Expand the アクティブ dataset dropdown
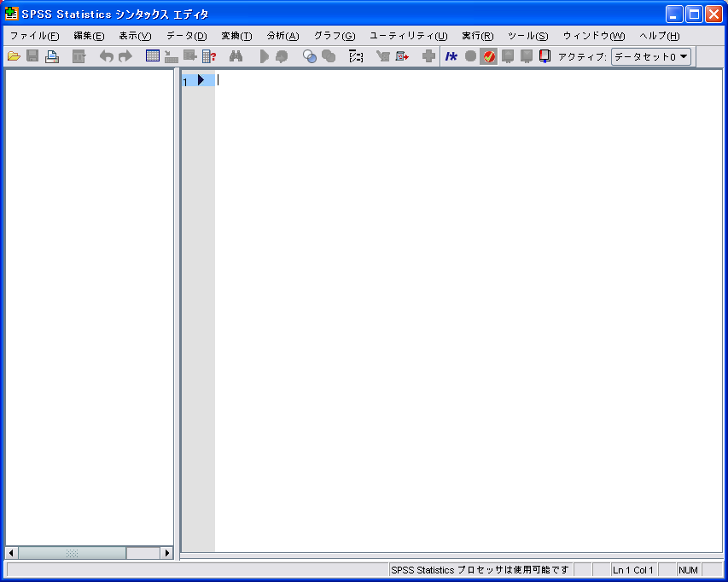Screen dimensions: 728x582 tap(651, 57)
